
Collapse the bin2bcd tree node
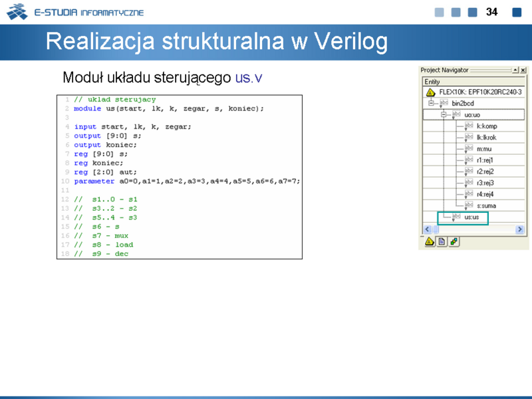pyautogui.click(x=431, y=103)
